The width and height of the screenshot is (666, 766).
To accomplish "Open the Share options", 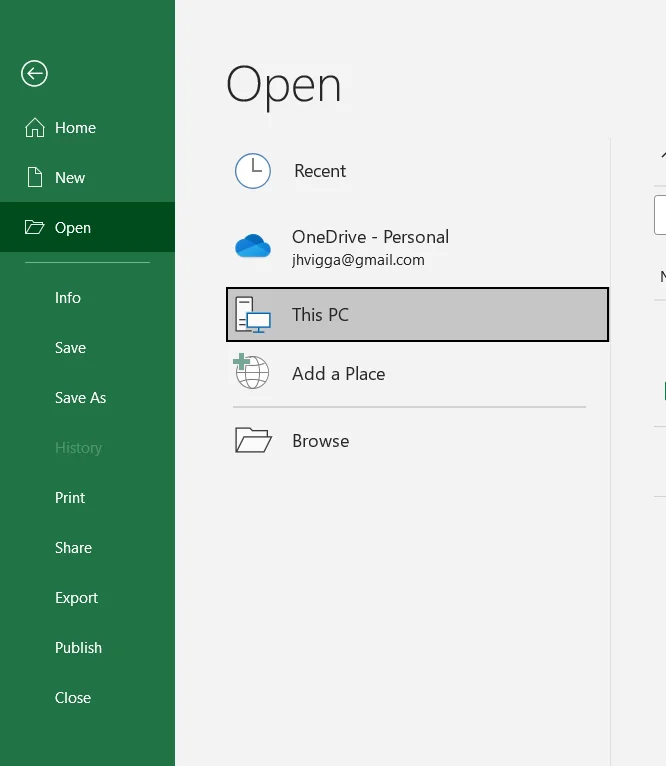I will coord(87,548).
